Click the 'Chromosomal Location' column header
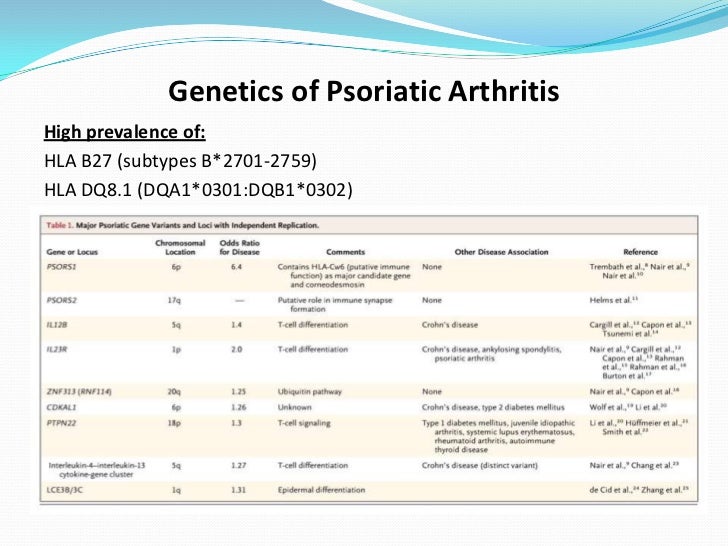 (180, 247)
